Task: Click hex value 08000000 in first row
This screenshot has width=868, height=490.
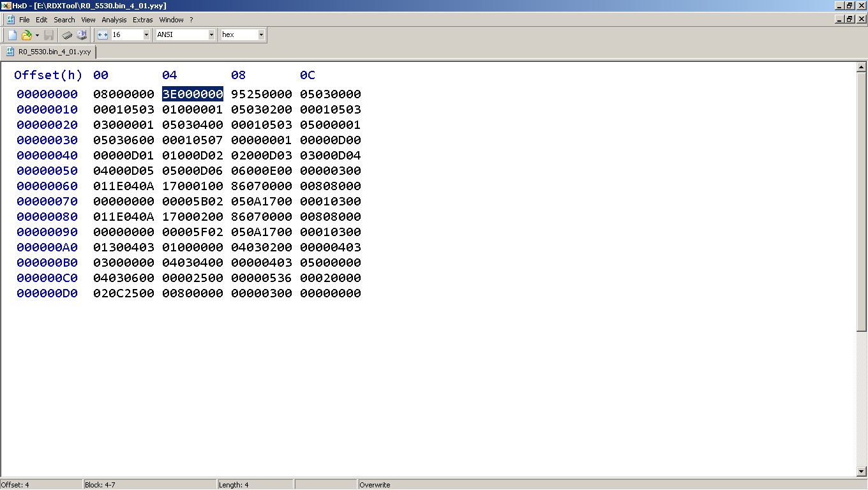Action: [124, 94]
